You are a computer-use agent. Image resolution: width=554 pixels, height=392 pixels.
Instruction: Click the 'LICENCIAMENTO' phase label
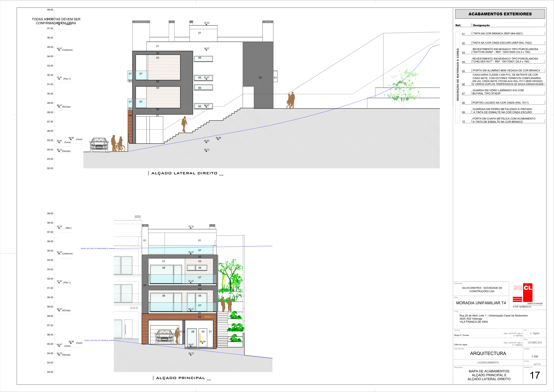pyautogui.click(x=488, y=363)
